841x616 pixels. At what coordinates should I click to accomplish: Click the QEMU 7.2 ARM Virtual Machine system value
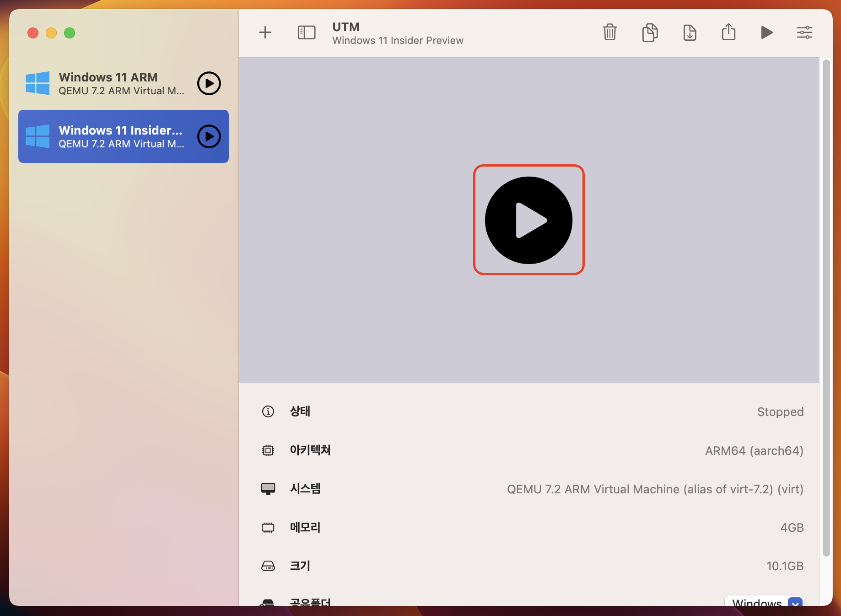[655, 489]
